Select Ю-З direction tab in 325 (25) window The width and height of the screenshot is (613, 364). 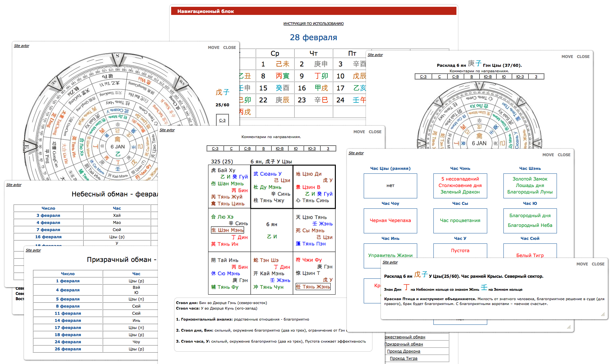[312, 148]
